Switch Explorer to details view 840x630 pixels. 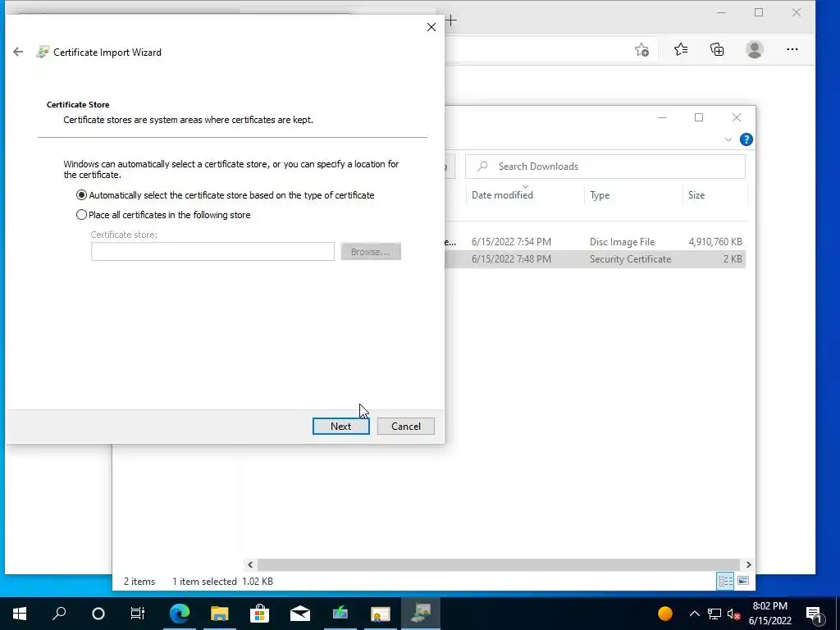pyautogui.click(x=725, y=581)
